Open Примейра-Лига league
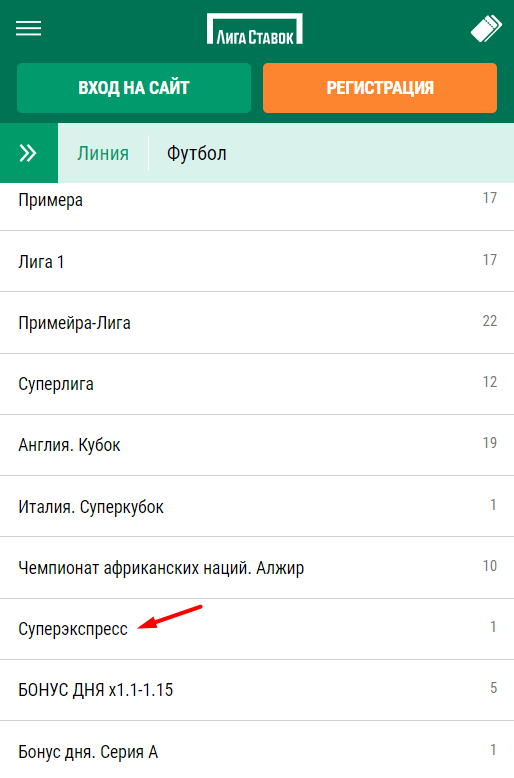Viewport: 514px width, 778px height. point(257,323)
